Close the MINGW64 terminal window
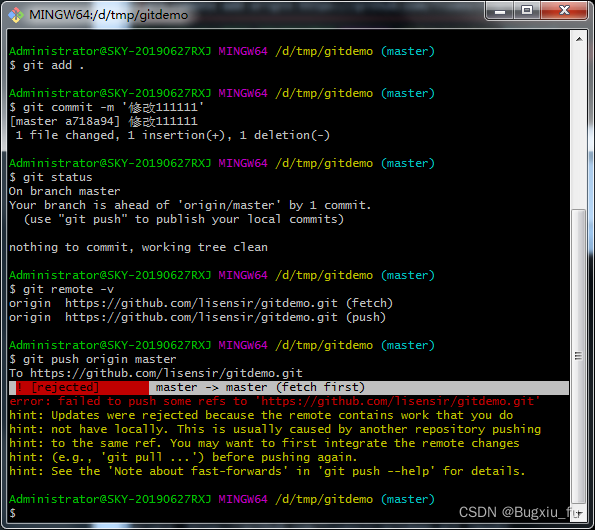 tap(564, 11)
